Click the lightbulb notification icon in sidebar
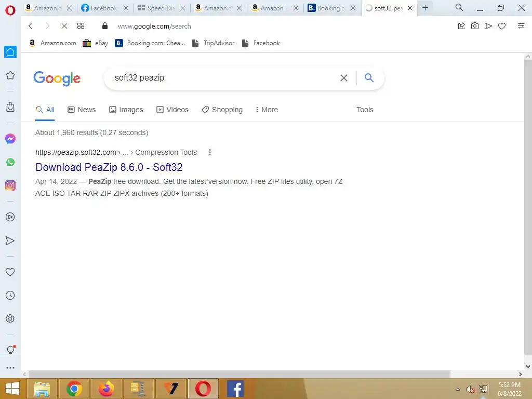 coord(10,350)
